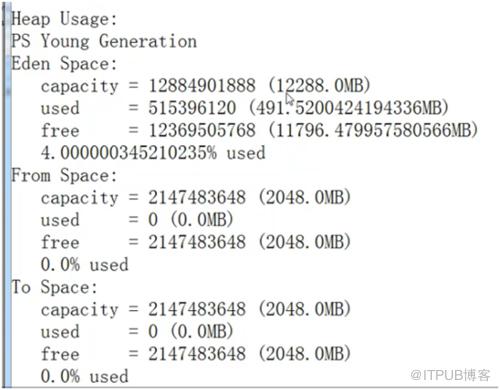Screen dimensions: 500x390
Task: Click To Space used 0 value
Action: pyautogui.click(x=153, y=332)
